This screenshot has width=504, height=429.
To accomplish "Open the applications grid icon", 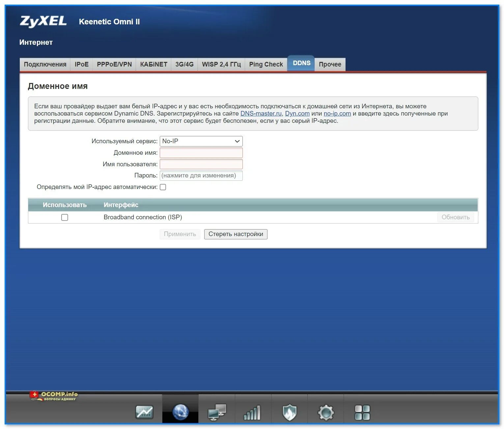I will 362,413.
